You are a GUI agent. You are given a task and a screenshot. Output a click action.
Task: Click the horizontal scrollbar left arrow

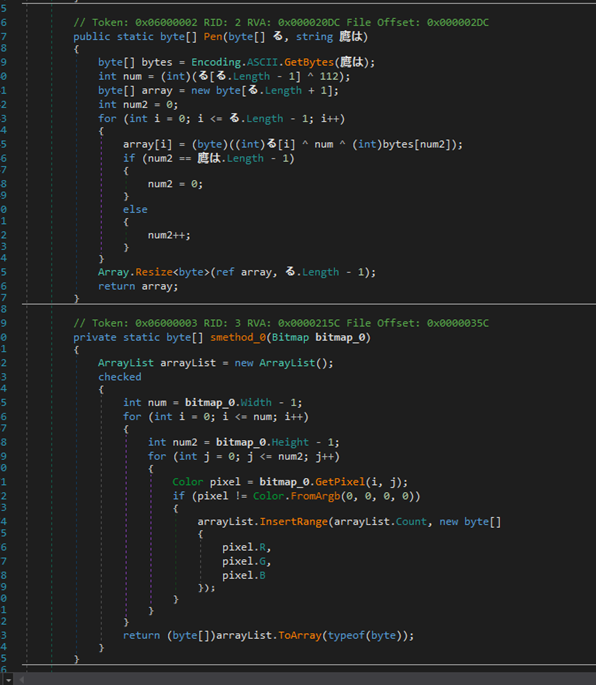[21, 680]
